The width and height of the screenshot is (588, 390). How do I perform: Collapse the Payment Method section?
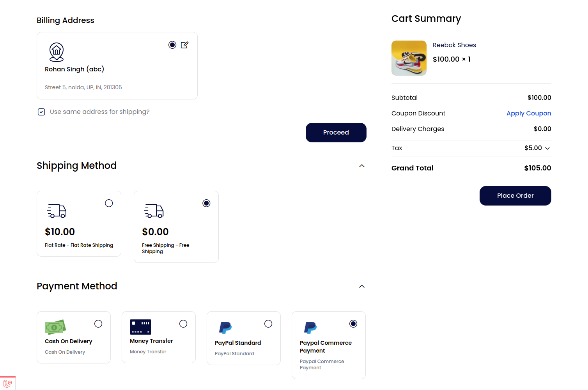tap(362, 286)
